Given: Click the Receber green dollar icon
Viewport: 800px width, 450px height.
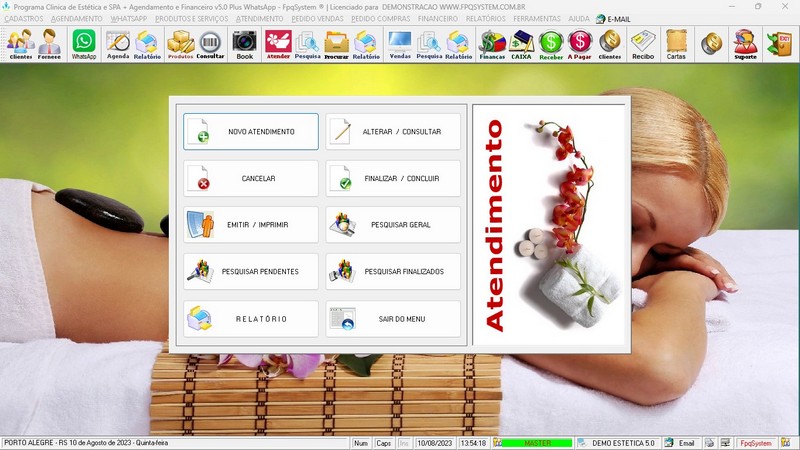Looking at the screenshot, I should pyautogui.click(x=551, y=44).
